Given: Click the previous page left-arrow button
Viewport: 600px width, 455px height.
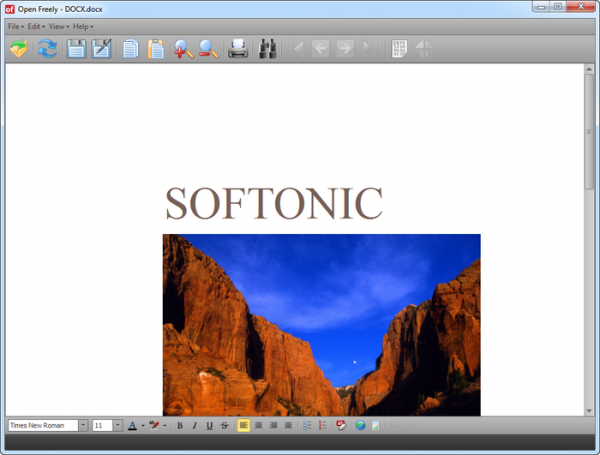Looking at the screenshot, I should pos(321,49).
